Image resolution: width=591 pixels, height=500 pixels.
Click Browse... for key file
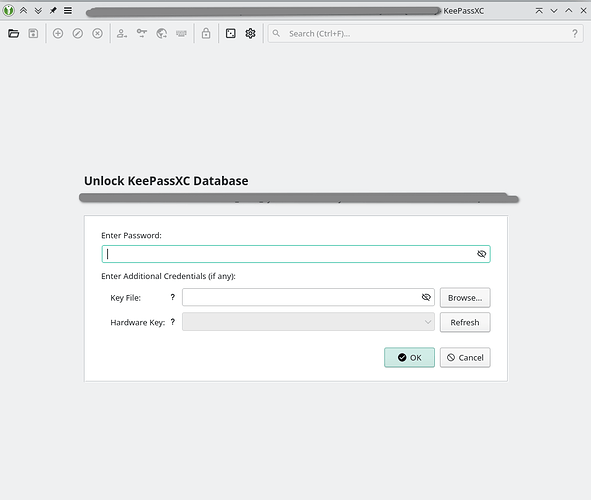[465, 298]
